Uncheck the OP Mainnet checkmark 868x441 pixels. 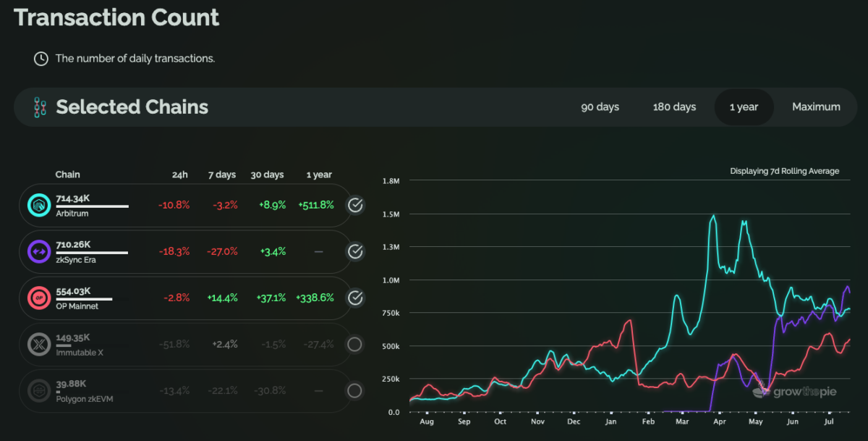pyautogui.click(x=354, y=298)
